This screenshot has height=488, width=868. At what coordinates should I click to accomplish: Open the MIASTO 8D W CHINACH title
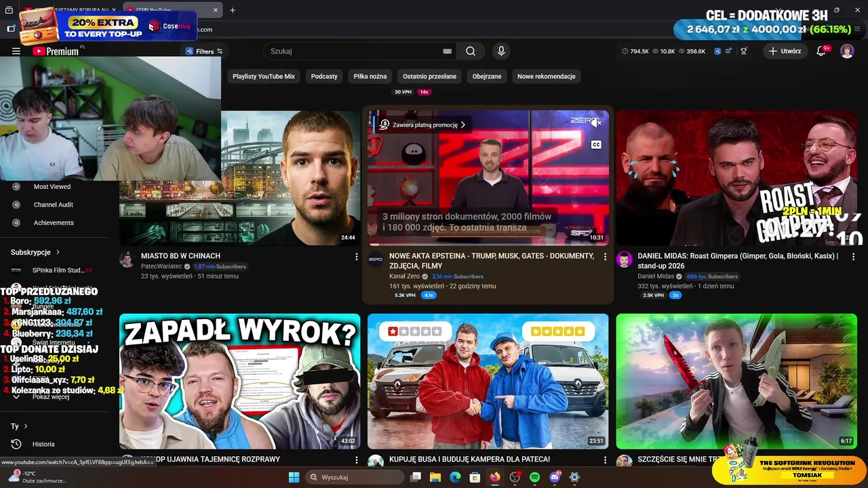pyautogui.click(x=180, y=256)
